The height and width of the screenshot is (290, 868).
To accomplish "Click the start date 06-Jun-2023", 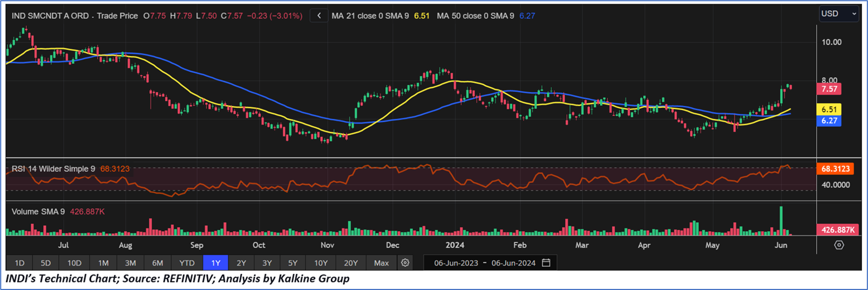I will pos(456,263).
